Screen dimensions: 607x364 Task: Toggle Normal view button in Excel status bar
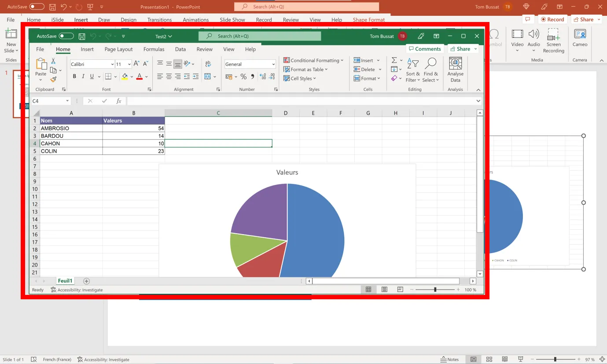[368, 290]
